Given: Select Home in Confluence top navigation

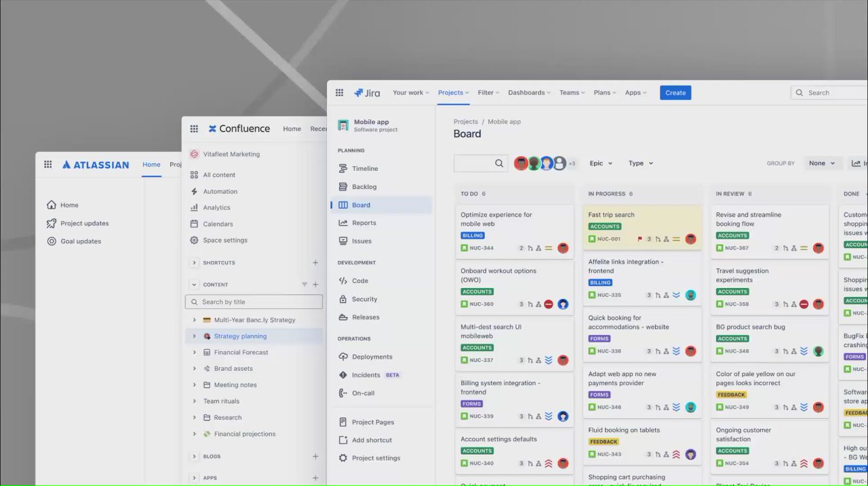Looking at the screenshot, I should [x=292, y=129].
